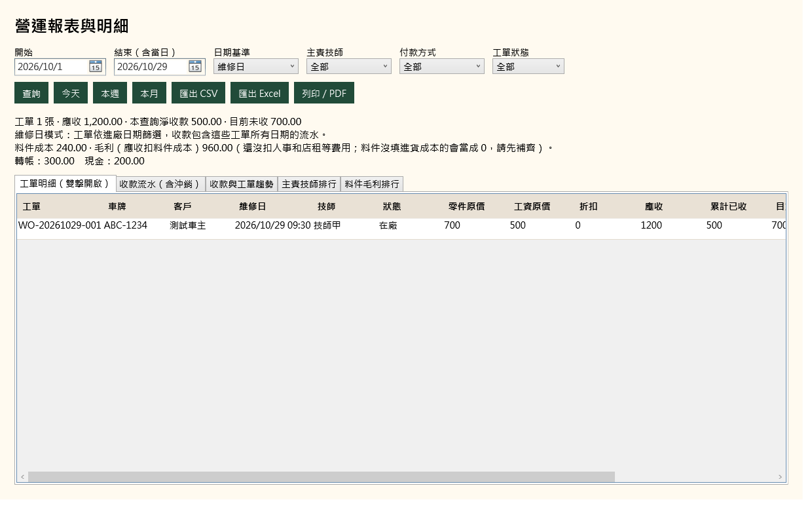Image resolution: width=812 pixels, height=524 pixels.
Task: Select the 工單明細（雙擊開啟）tab
Action: [65, 183]
